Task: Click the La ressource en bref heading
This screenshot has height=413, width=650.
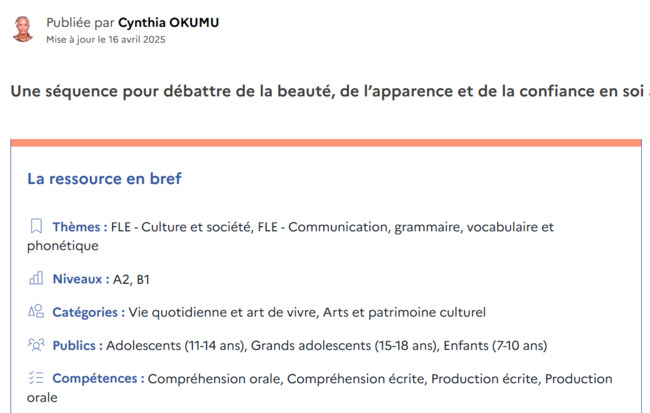Action: pyautogui.click(x=104, y=179)
